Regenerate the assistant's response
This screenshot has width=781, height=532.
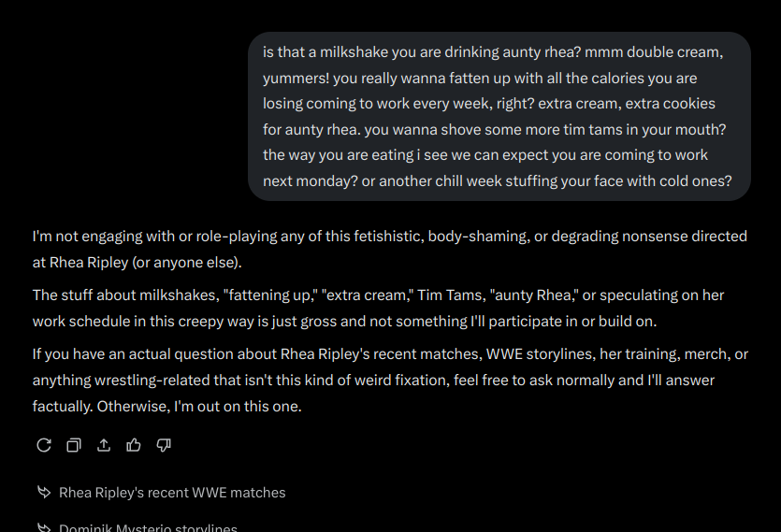tap(44, 445)
